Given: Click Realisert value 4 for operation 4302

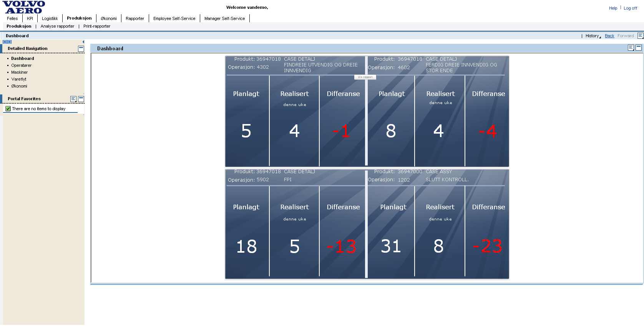Looking at the screenshot, I should 294,131.
